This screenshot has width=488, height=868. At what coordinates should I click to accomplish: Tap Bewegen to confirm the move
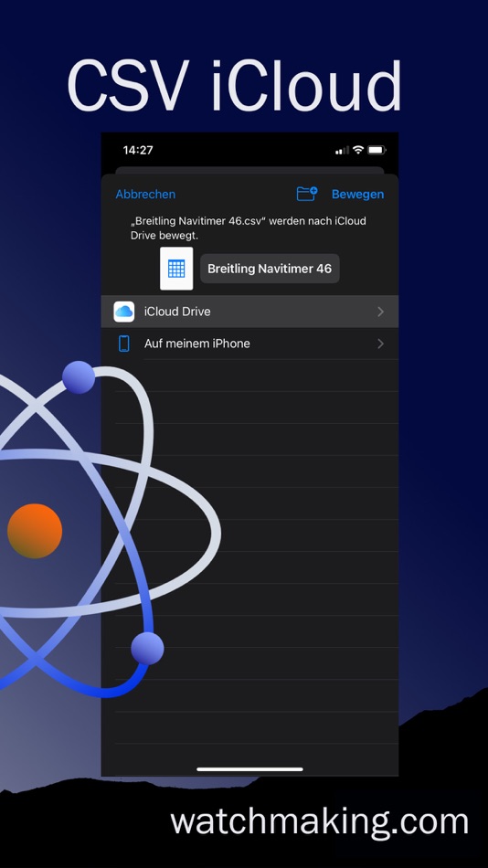click(x=357, y=195)
